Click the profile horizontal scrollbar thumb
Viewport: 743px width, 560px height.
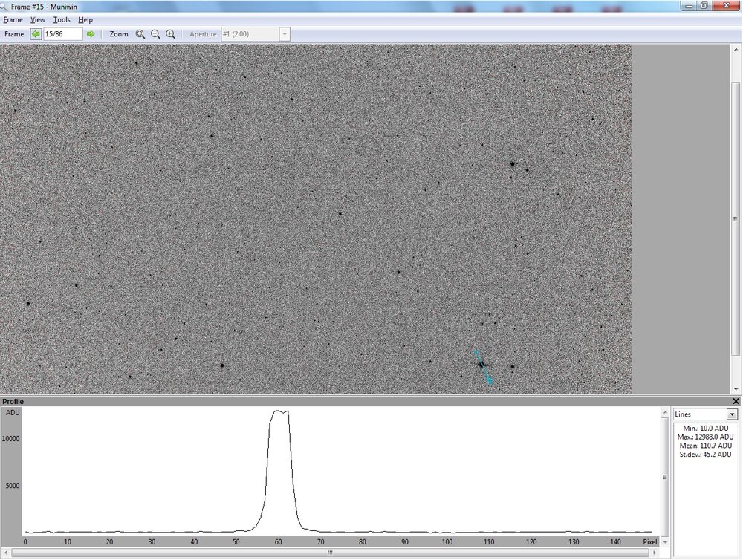(x=329, y=553)
